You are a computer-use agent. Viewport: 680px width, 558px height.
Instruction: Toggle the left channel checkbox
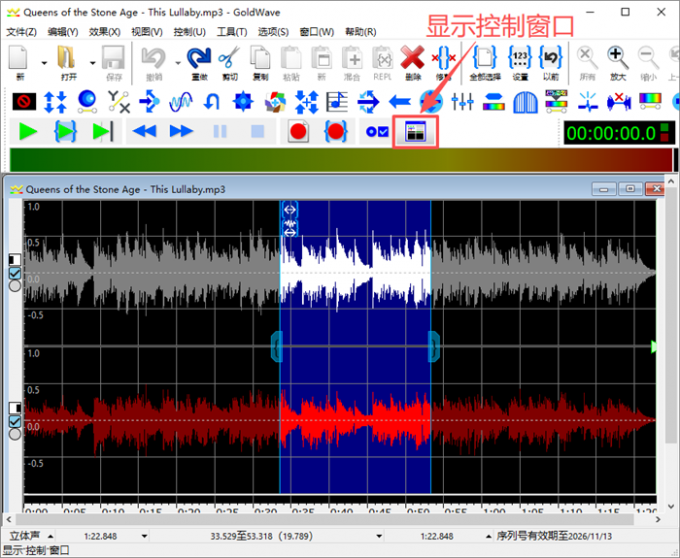[15, 273]
